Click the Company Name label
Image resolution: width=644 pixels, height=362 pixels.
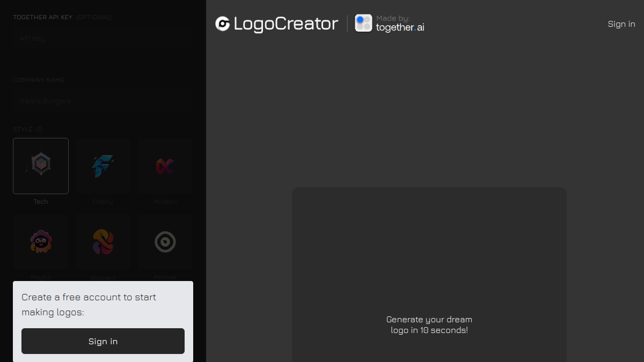(39, 80)
